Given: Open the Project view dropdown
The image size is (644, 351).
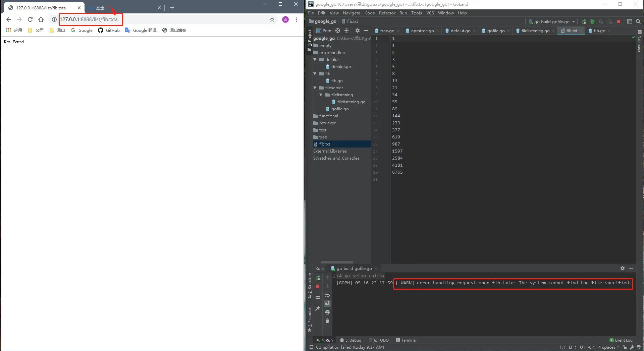Looking at the screenshot, I should click(324, 31).
